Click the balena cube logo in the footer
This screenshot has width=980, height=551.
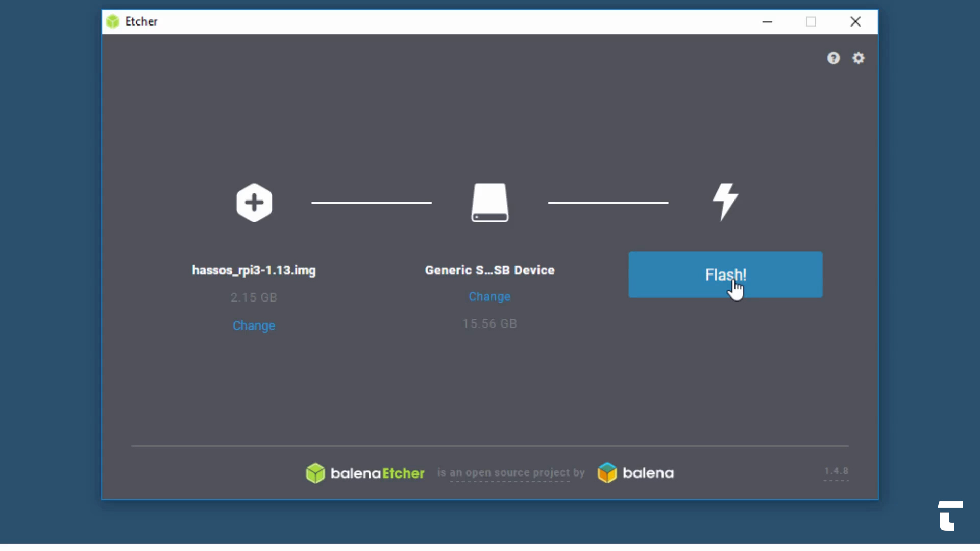607,473
